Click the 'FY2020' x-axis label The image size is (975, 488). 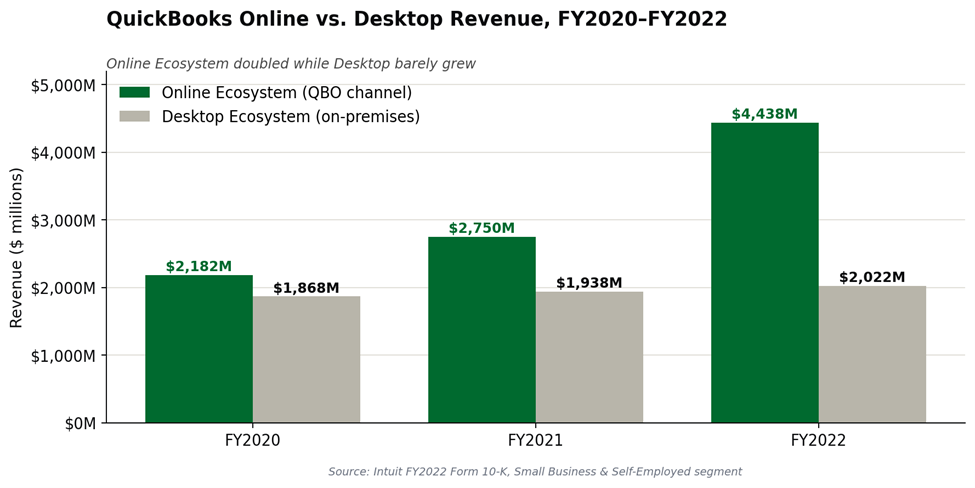(x=252, y=441)
